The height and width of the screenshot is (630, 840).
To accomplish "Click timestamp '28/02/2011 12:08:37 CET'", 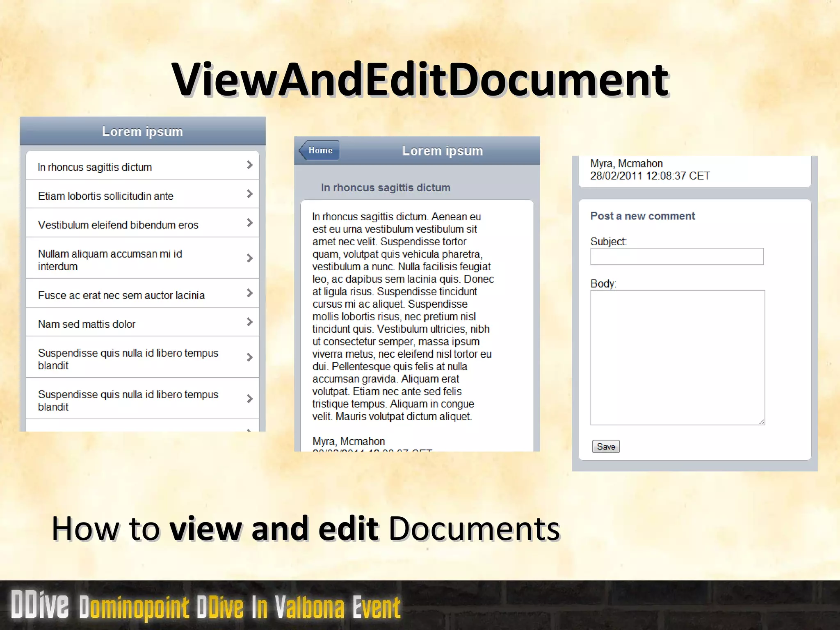I will 650,176.
